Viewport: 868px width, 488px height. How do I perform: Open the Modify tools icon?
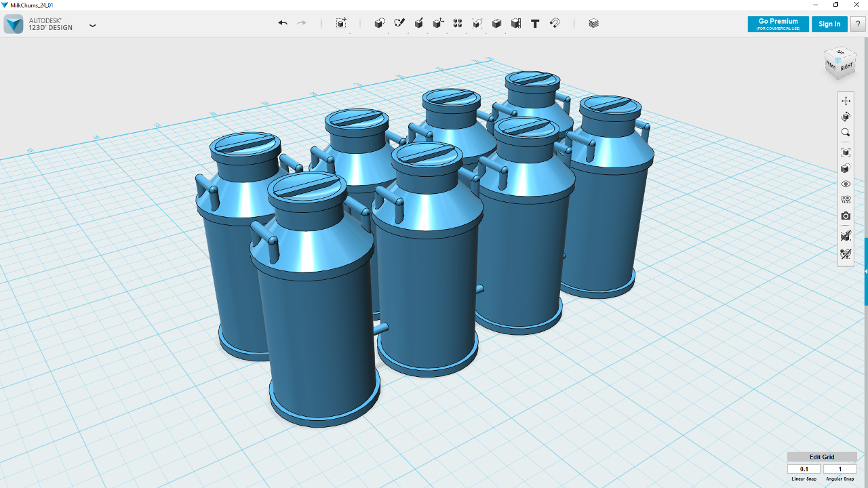438,23
